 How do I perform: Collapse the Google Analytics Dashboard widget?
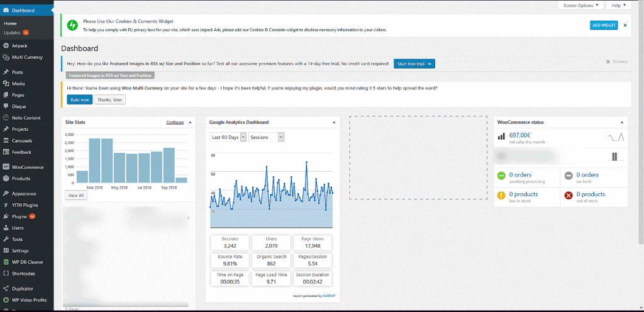point(334,122)
